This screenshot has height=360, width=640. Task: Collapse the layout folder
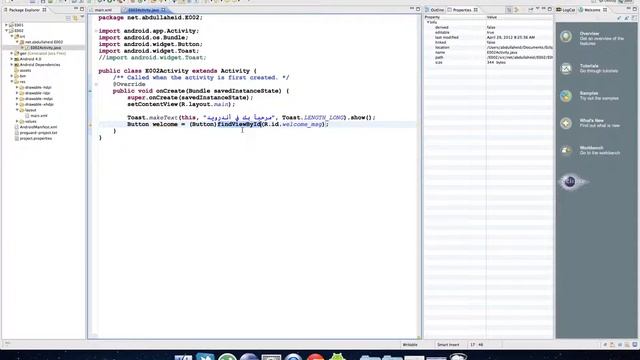coord(17,110)
